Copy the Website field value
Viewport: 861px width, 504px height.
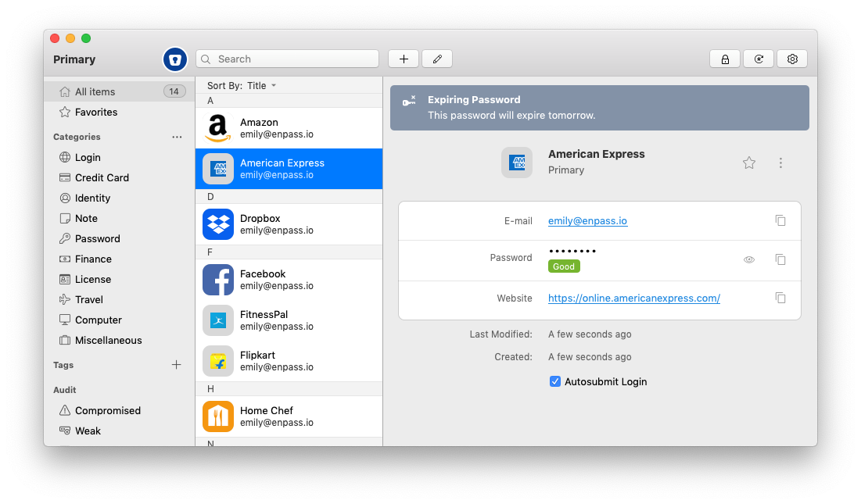click(780, 298)
